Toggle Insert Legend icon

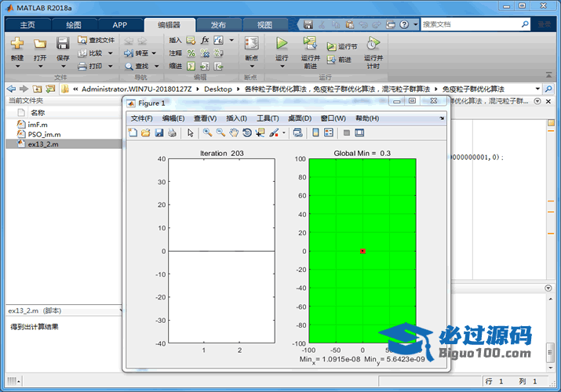(329, 133)
